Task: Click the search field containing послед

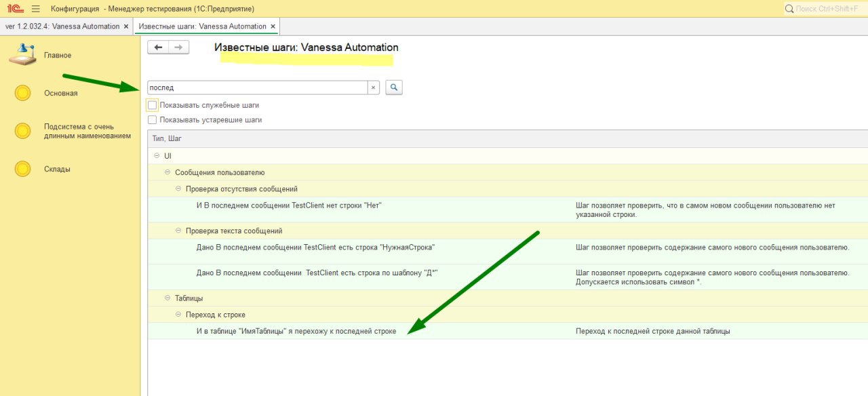Action: [258, 87]
